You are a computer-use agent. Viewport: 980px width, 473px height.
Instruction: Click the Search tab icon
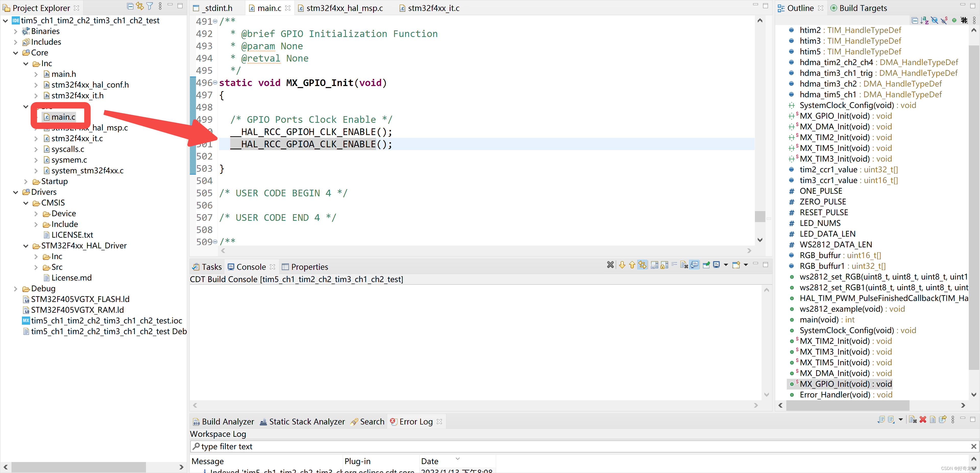tap(354, 421)
